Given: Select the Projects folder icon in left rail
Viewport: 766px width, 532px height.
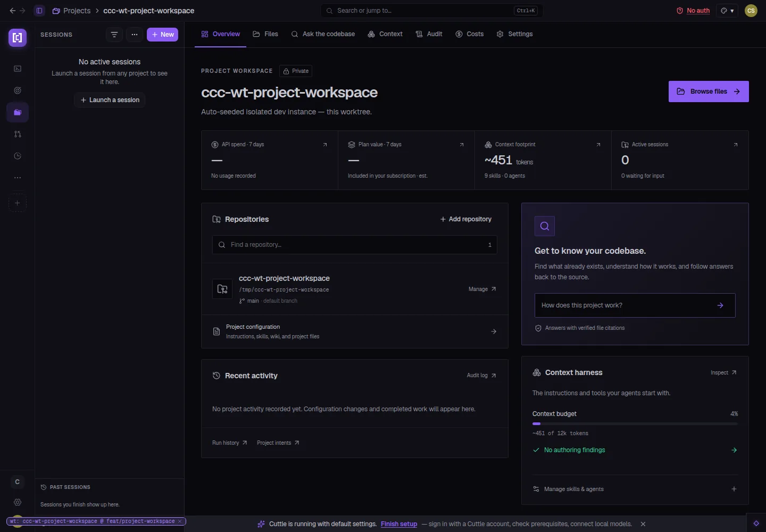Looking at the screenshot, I should pyautogui.click(x=18, y=112).
